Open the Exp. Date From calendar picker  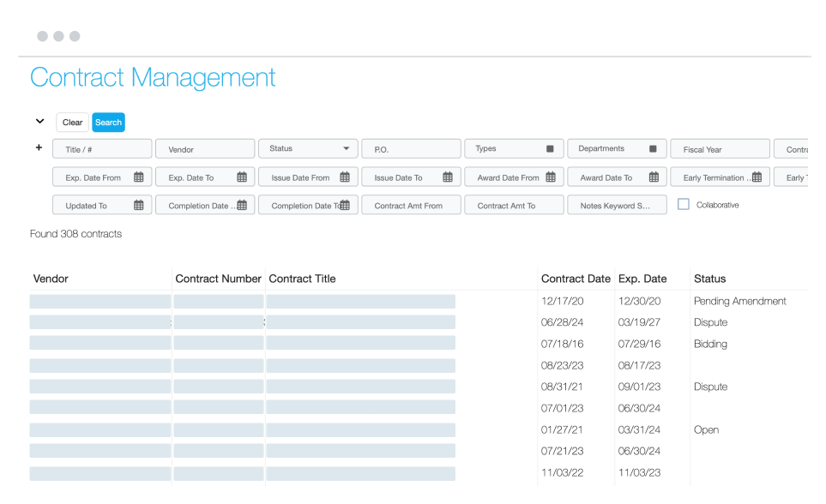(138, 177)
